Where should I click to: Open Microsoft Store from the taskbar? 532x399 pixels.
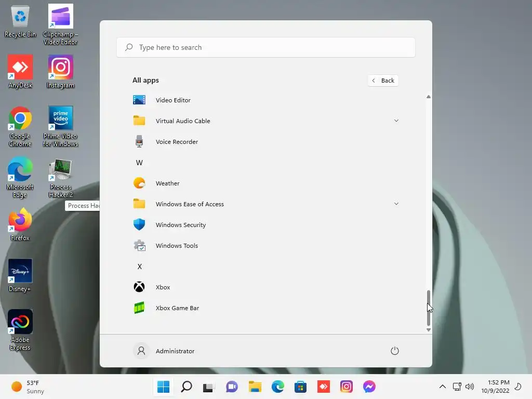point(300,387)
